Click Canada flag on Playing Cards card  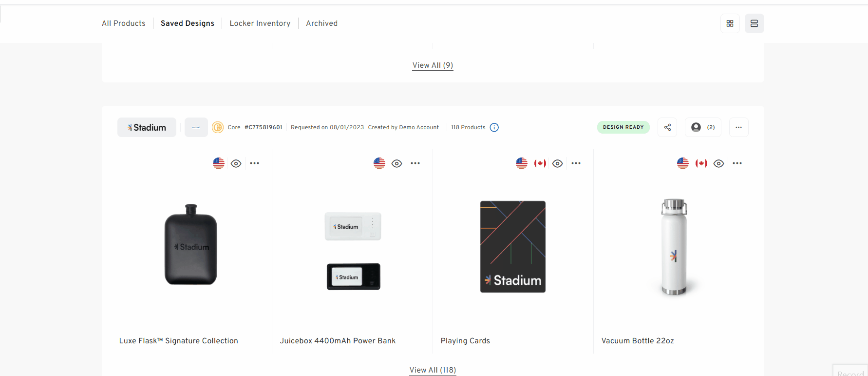(x=540, y=163)
